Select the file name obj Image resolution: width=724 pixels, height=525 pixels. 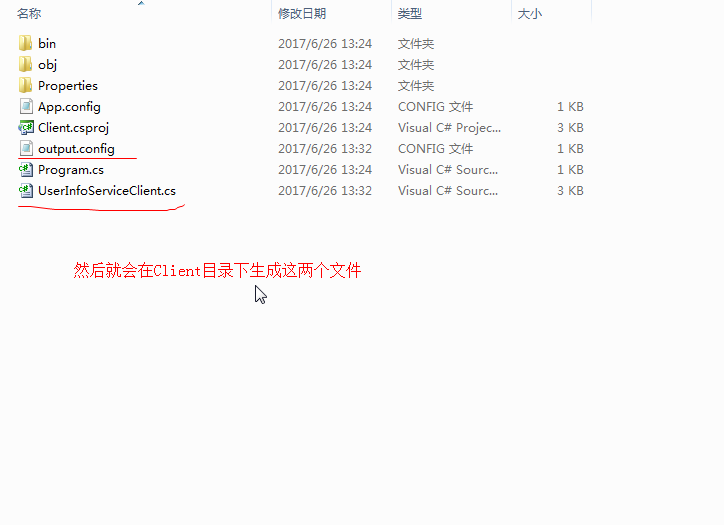[x=48, y=65]
